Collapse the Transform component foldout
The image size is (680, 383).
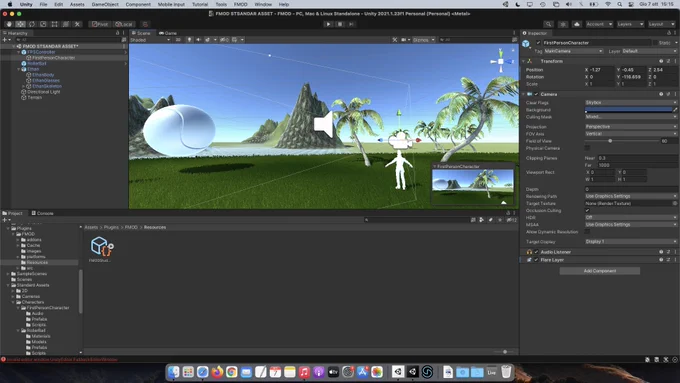pos(523,61)
